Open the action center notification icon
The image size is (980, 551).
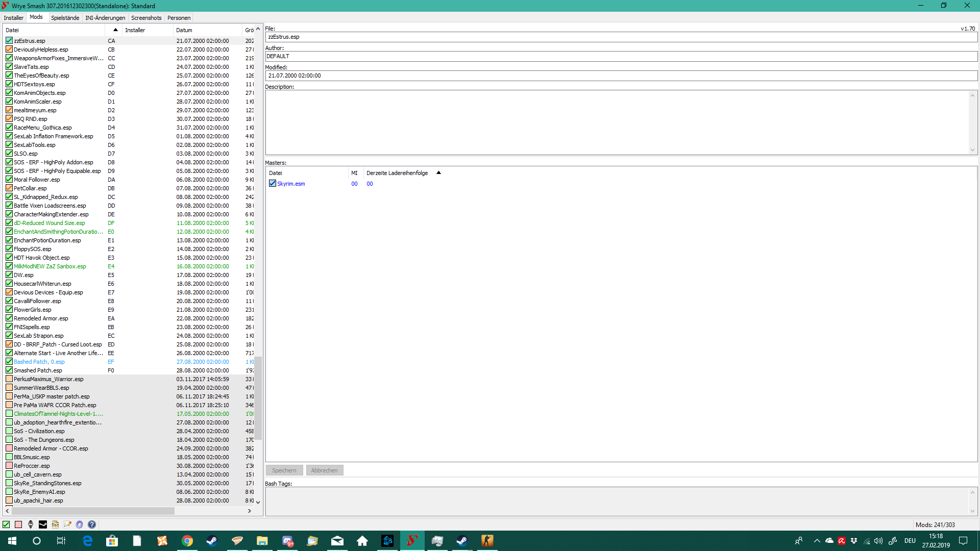963,541
